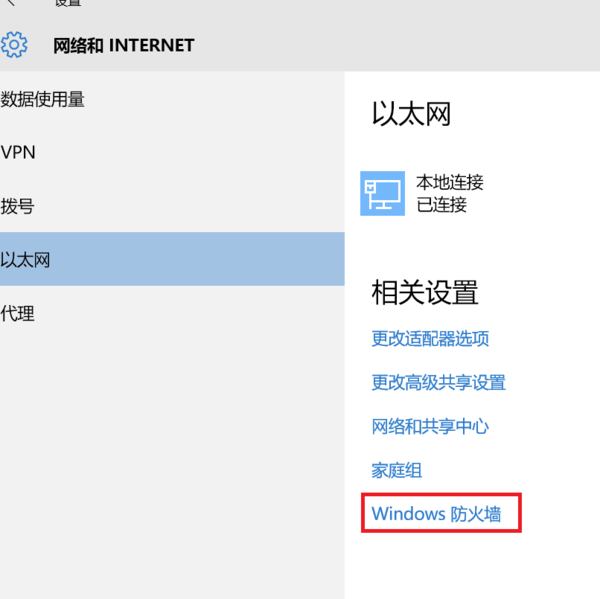Click the 设置 window title text
600x599 pixels.
point(68,4)
